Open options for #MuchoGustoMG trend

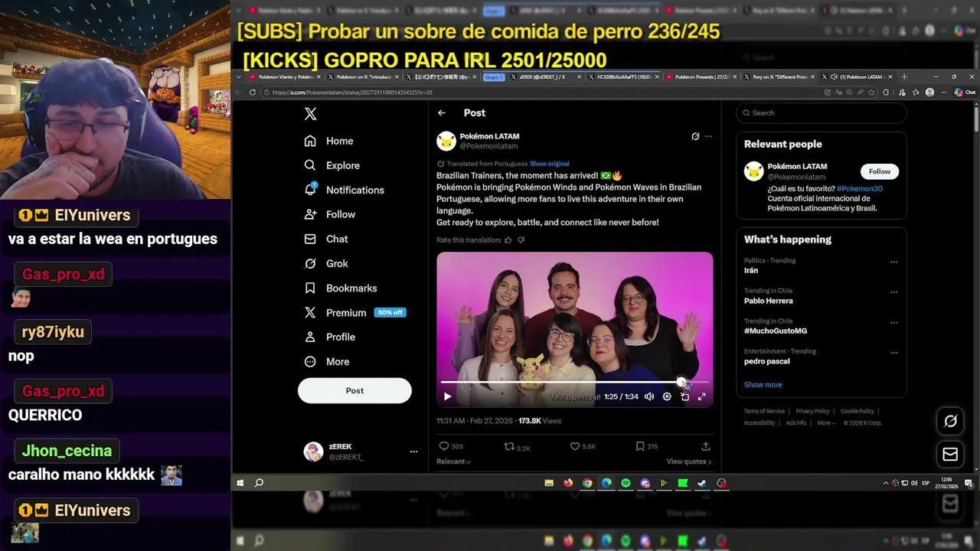[893, 322]
